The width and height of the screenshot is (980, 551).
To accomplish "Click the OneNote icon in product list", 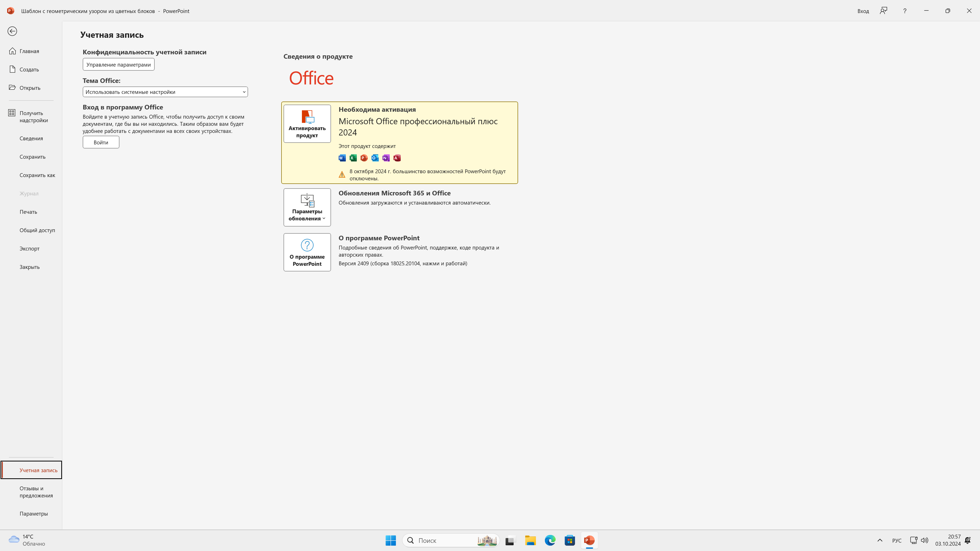I will pyautogui.click(x=386, y=158).
